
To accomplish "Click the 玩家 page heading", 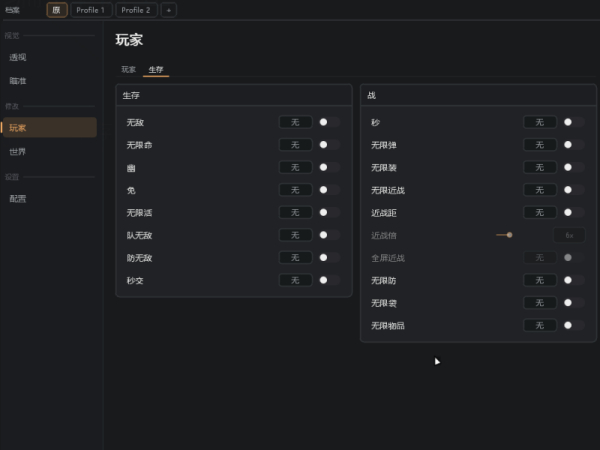I will pyautogui.click(x=129, y=40).
